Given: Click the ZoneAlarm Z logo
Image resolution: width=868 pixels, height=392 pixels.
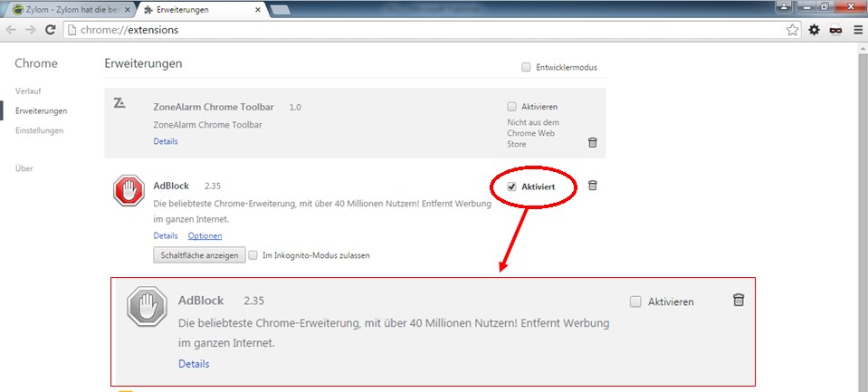Looking at the screenshot, I should click(119, 102).
